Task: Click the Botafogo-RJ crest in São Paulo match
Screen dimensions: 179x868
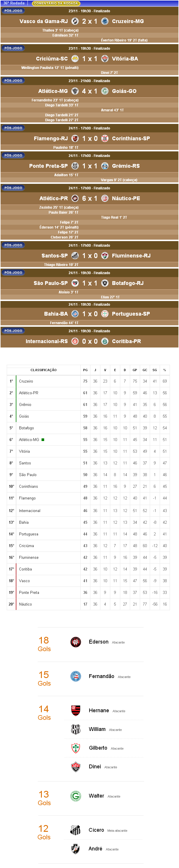Action: [x=105, y=283]
